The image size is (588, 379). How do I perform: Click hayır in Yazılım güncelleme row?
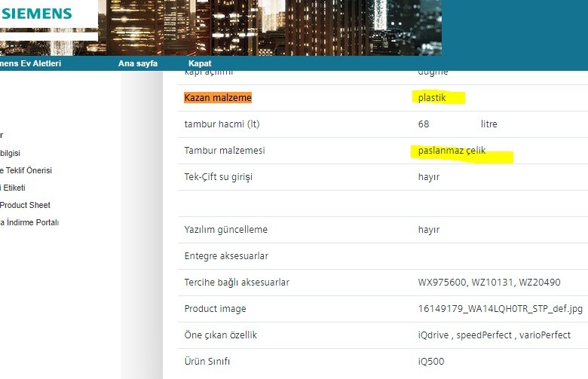click(429, 230)
